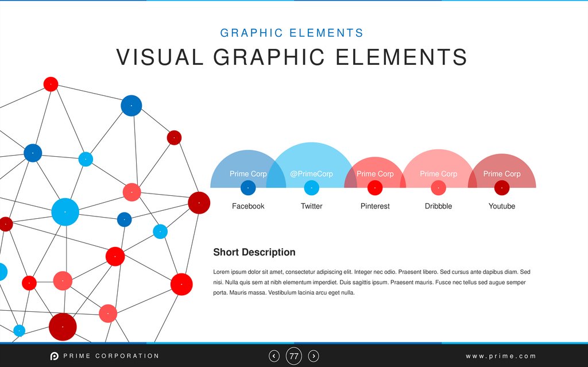Screen dimensions: 588x367
Task: Select the Youtube label text
Action: pos(502,206)
